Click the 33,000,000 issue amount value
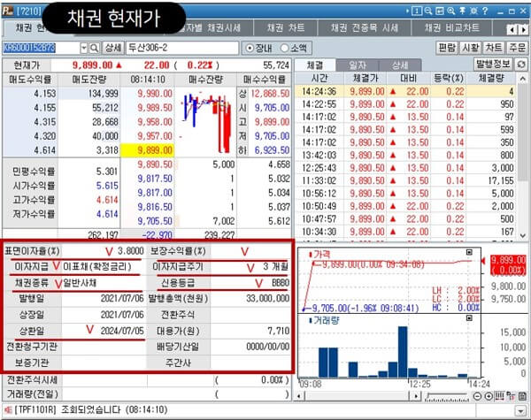This screenshot has width=531, height=420. (x=267, y=299)
